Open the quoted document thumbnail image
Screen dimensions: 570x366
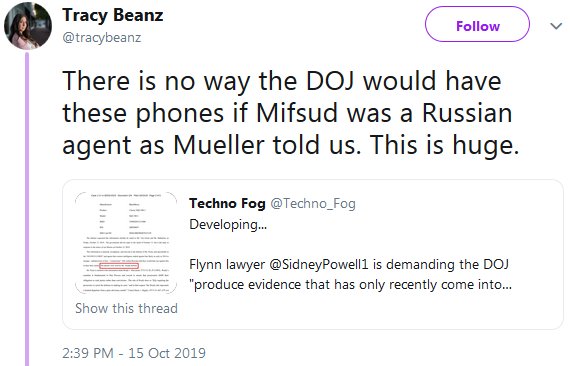click(x=126, y=242)
